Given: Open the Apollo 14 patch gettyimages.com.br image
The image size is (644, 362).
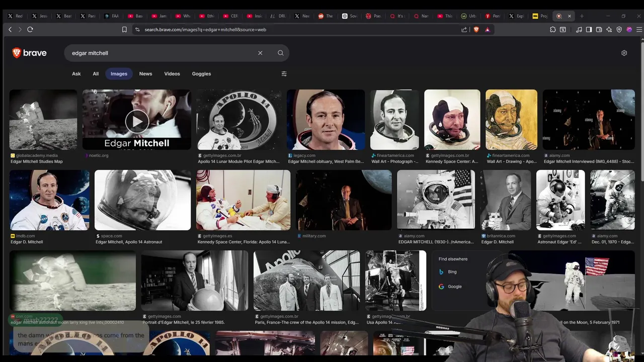Looking at the screenshot, I should [x=239, y=120].
